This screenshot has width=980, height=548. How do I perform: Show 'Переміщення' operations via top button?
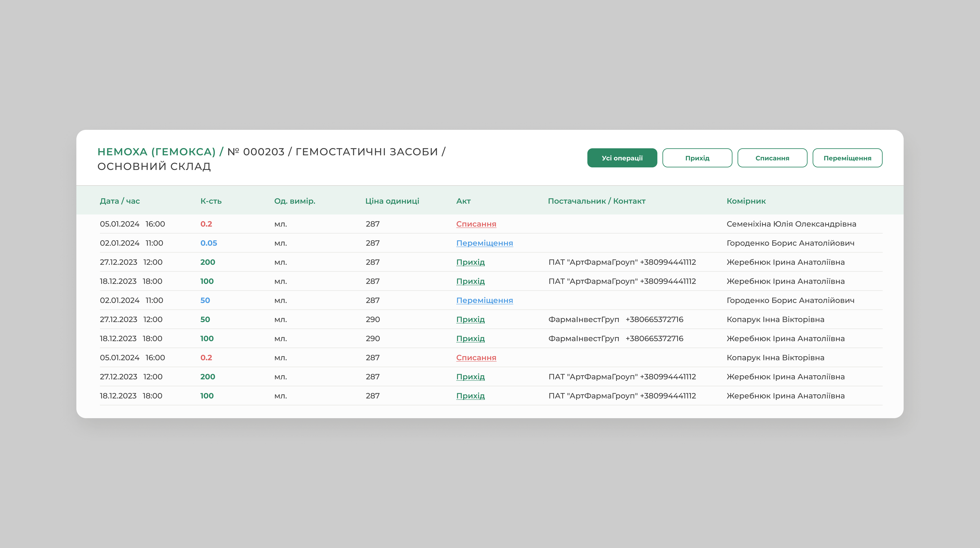tap(847, 158)
